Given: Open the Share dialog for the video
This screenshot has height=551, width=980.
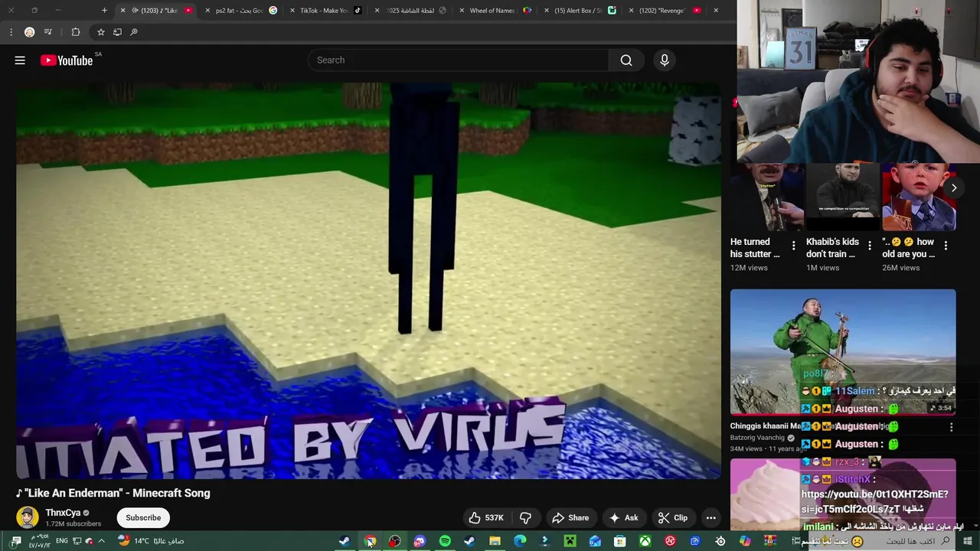Looking at the screenshot, I should click(570, 518).
